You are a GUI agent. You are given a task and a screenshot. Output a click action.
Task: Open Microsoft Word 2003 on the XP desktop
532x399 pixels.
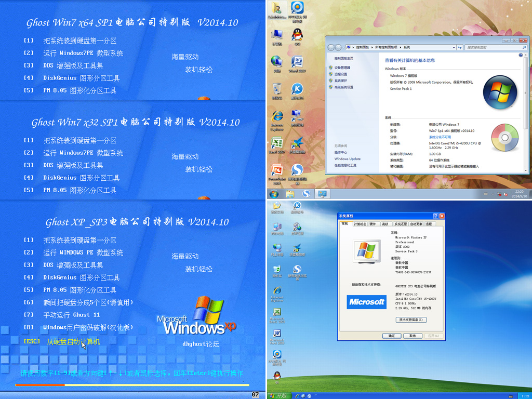point(277,337)
